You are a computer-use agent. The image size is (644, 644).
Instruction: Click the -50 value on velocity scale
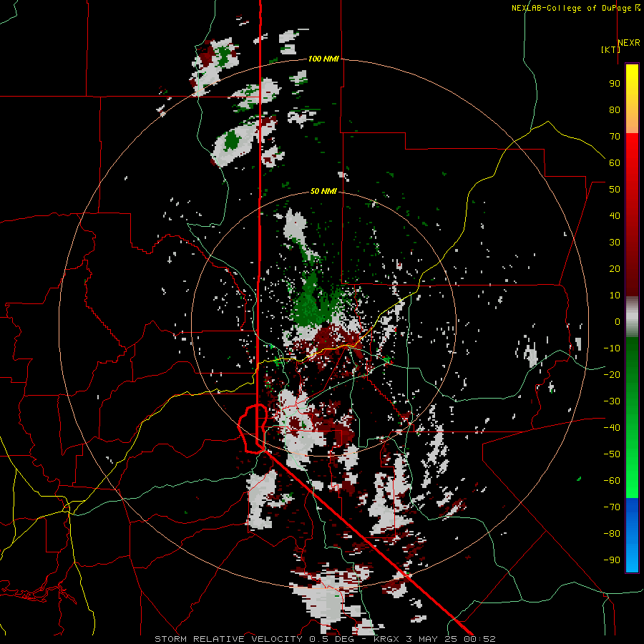(612, 454)
